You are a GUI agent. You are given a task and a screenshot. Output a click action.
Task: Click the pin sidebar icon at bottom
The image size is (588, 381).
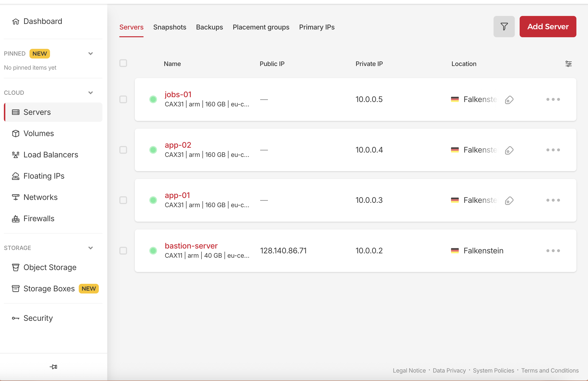click(53, 367)
